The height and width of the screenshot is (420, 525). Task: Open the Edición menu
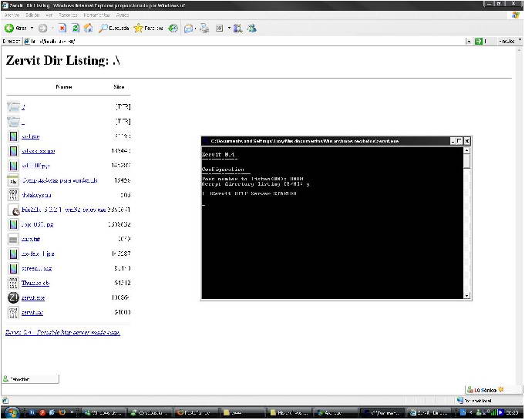coord(32,15)
